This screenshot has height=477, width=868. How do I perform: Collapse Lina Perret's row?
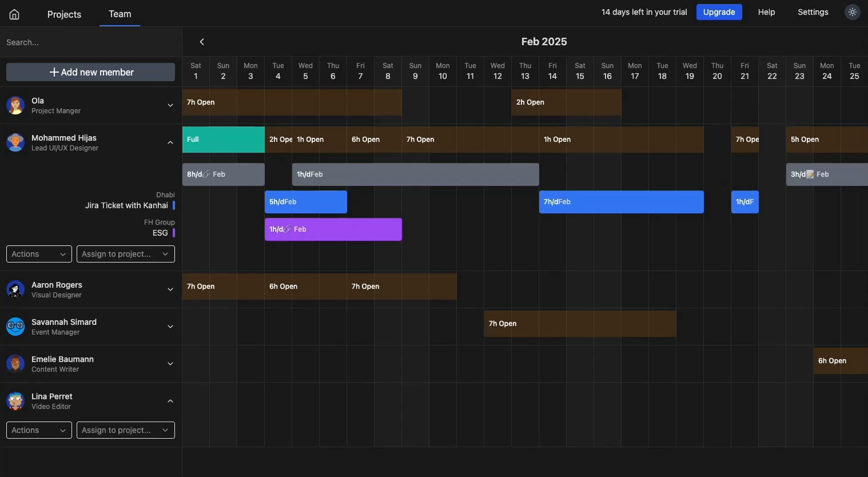pos(170,401)
